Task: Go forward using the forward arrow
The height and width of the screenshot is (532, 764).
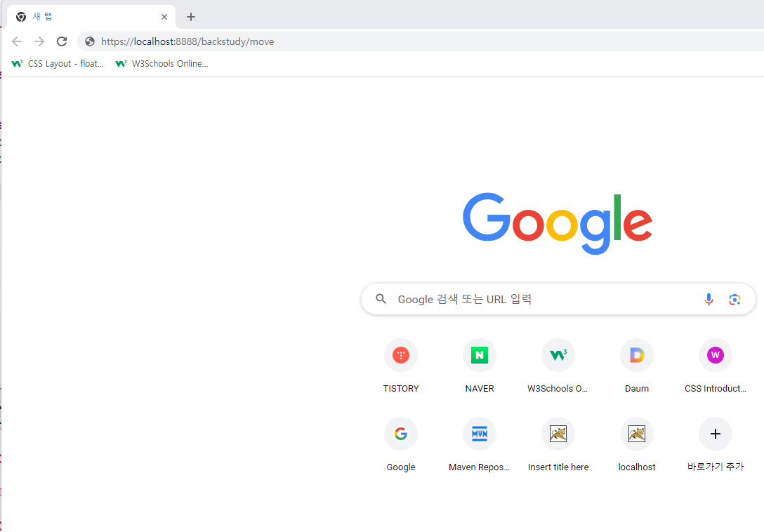Action: 39,41
